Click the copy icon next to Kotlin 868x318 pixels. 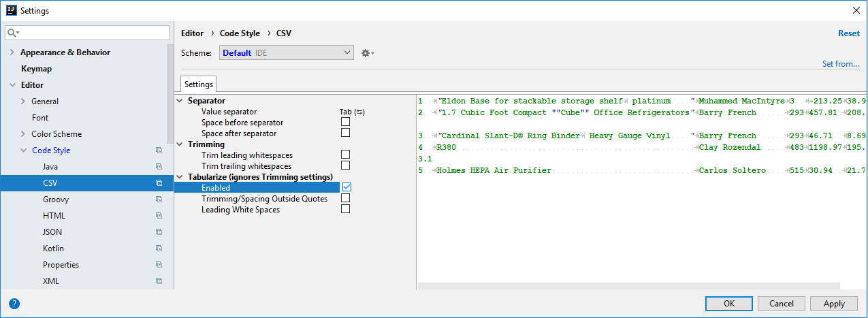click(159, 249)
